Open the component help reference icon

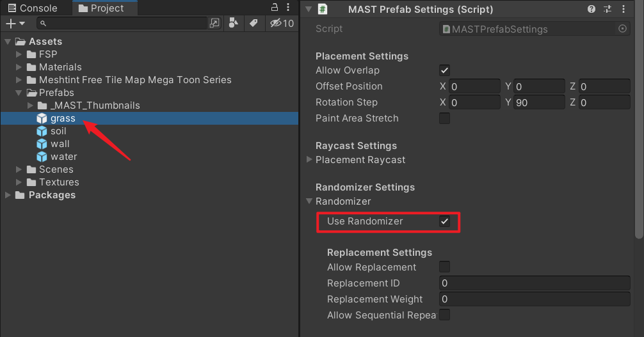point(592,10)
